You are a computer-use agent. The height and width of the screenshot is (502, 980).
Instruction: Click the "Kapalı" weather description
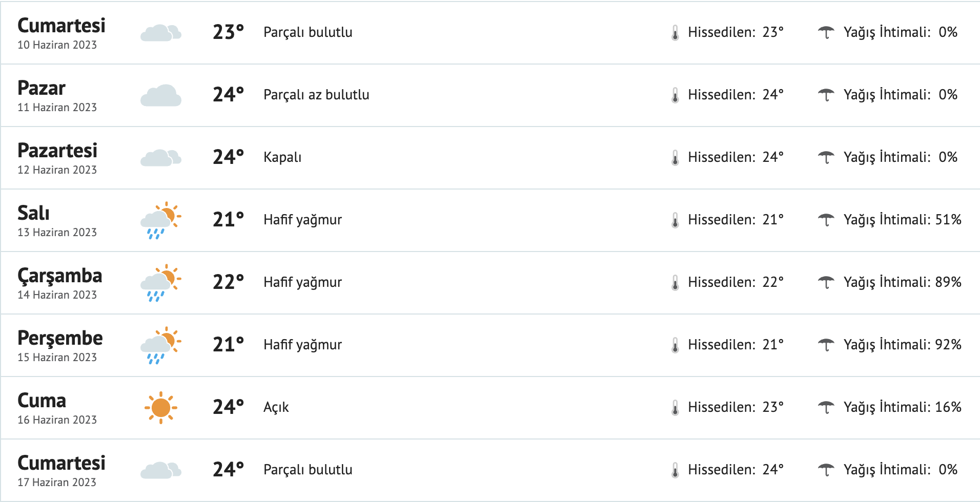click(x=282, y=157)
